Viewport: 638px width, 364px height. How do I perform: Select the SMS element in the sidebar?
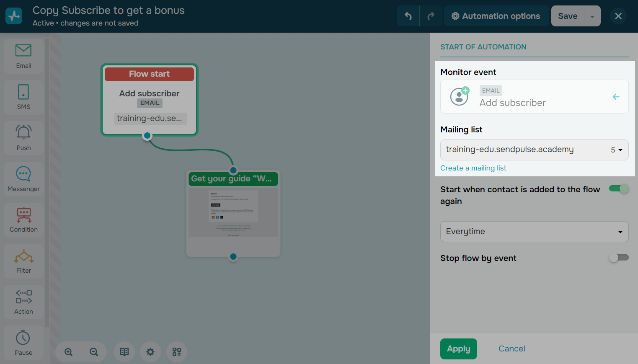pyautogui.click(x=23, y=97)
